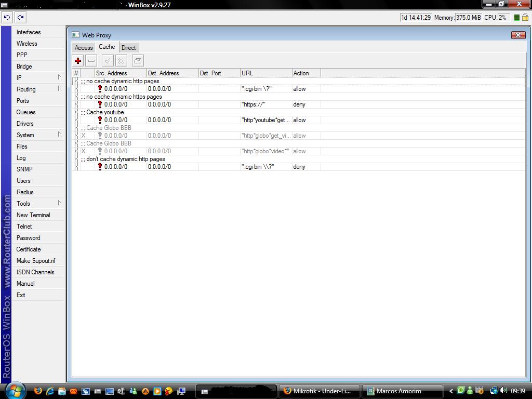Click the checkmark enable rule button
532x399 pixels.
108,61
